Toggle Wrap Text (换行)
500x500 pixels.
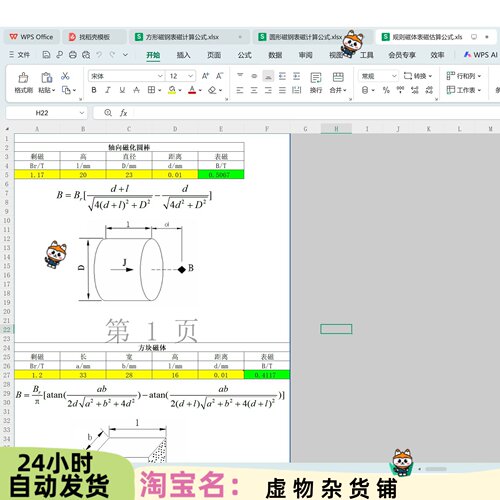(316, 82)
